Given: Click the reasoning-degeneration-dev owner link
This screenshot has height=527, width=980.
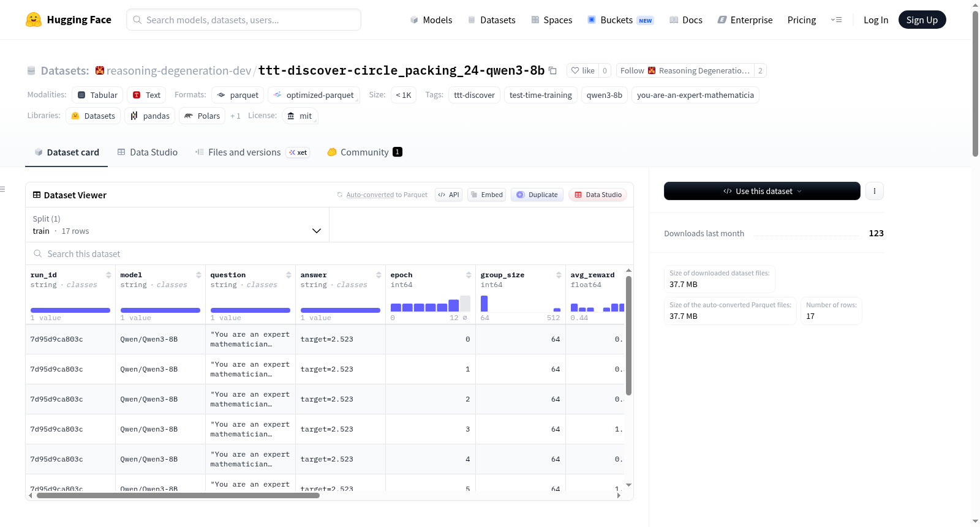Looking at the screenshot, I should pos(179,70).
